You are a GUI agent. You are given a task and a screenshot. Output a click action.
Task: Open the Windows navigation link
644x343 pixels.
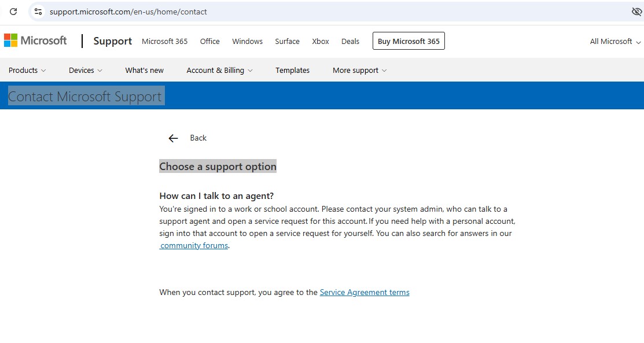coord(247,42)
